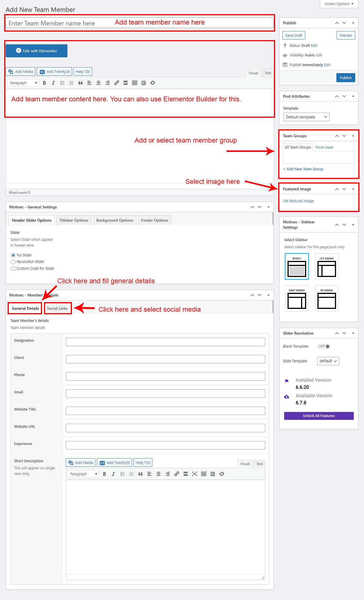Click the Bold icon in main editor toolbar
The height and width of the screenshot is (600, 364).
(x=44, y=83)
